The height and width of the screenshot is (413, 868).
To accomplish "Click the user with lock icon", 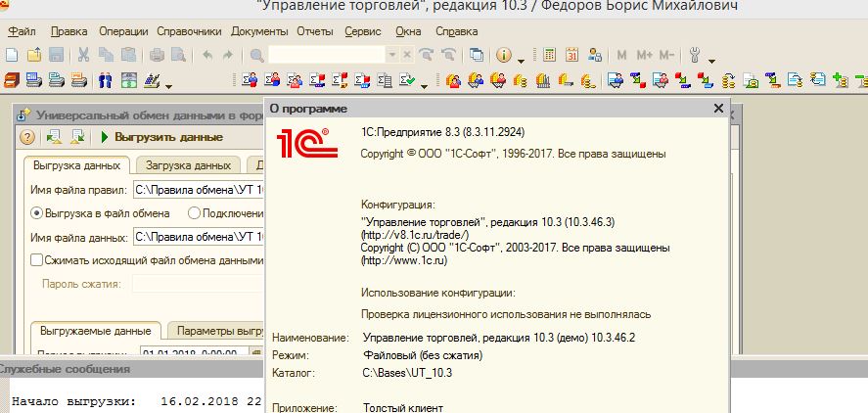I will point(595,55).
